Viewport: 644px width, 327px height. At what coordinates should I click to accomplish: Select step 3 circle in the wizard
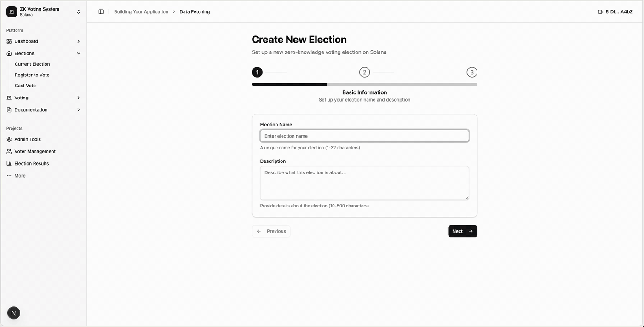click(472, 72)
